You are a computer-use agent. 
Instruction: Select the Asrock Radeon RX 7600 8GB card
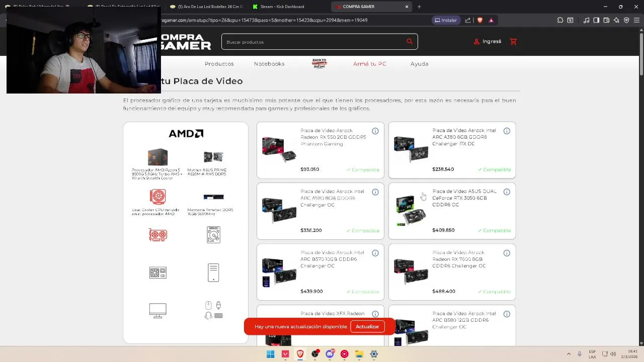pyautogui.click(x=452, y=272)
